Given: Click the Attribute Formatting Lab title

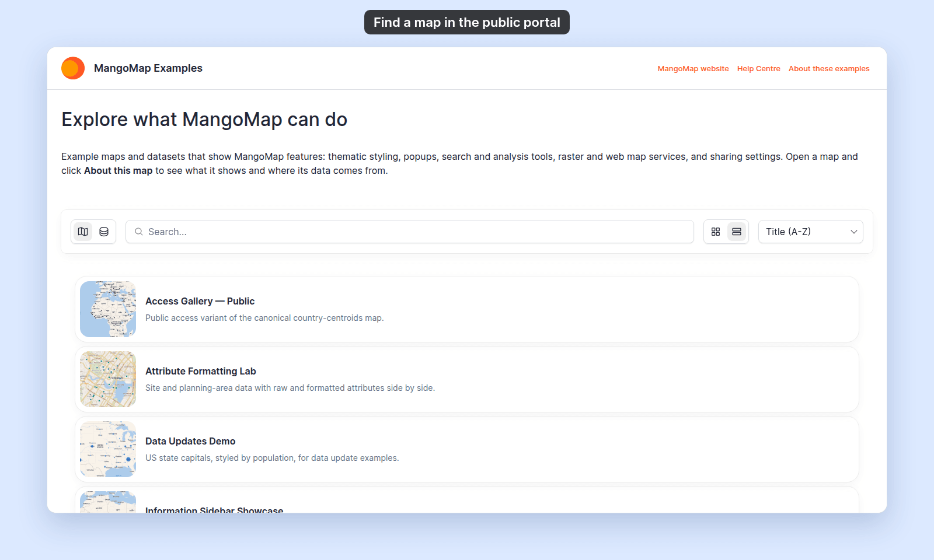Looking at the screenshot, I should (201, 371).
